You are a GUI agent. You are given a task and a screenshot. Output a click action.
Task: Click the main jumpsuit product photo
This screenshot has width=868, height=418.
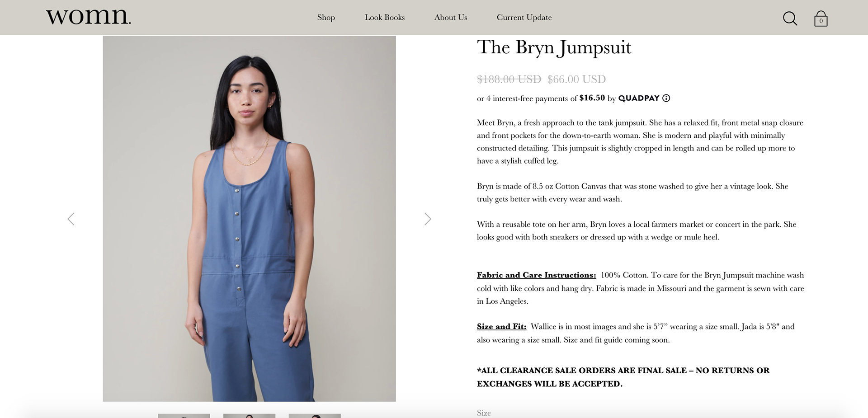(249, 219)
